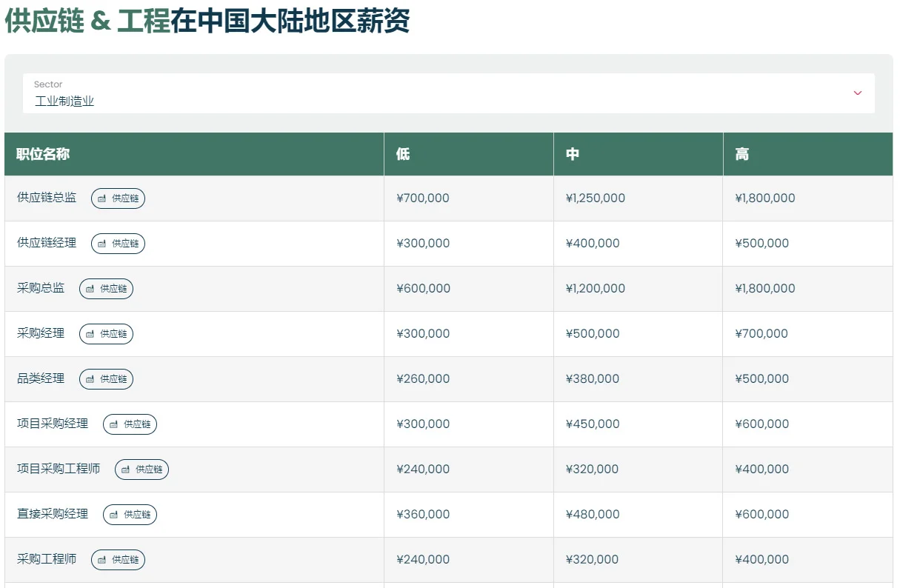Click the salary icon beside 直接采购经理

pyautogui.click(x=113, y=514)
